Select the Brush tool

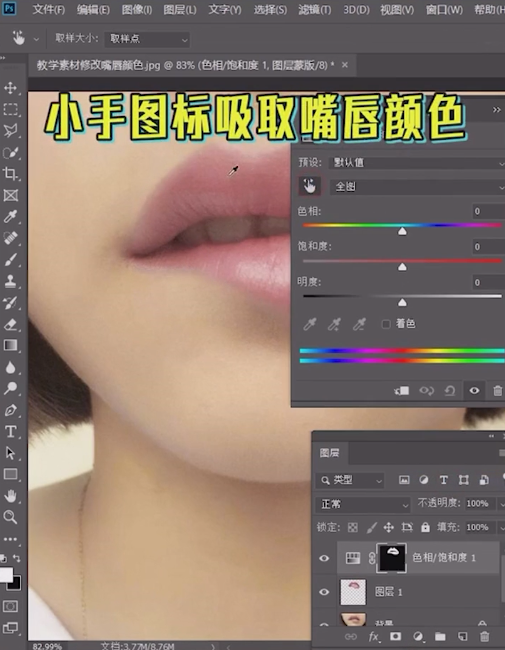10,260
